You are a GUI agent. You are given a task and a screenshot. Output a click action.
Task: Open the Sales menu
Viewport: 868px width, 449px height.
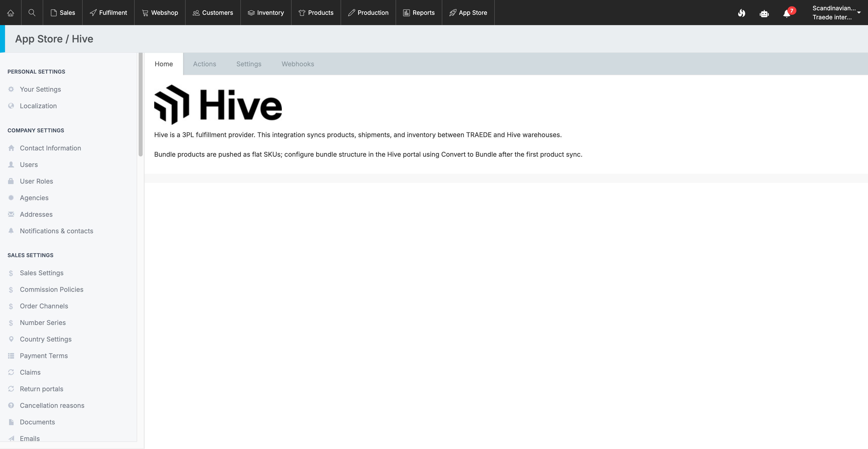63,13
